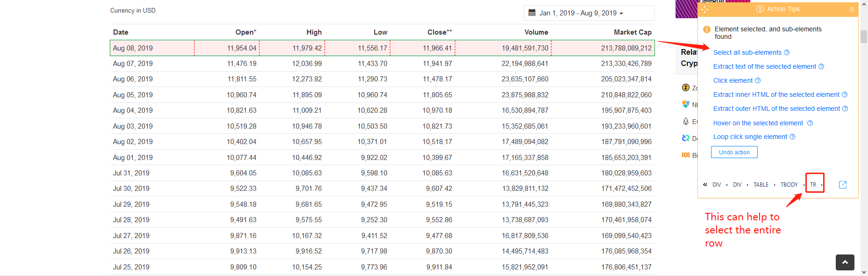Click the low value 10,371.01

pos(372,142)
